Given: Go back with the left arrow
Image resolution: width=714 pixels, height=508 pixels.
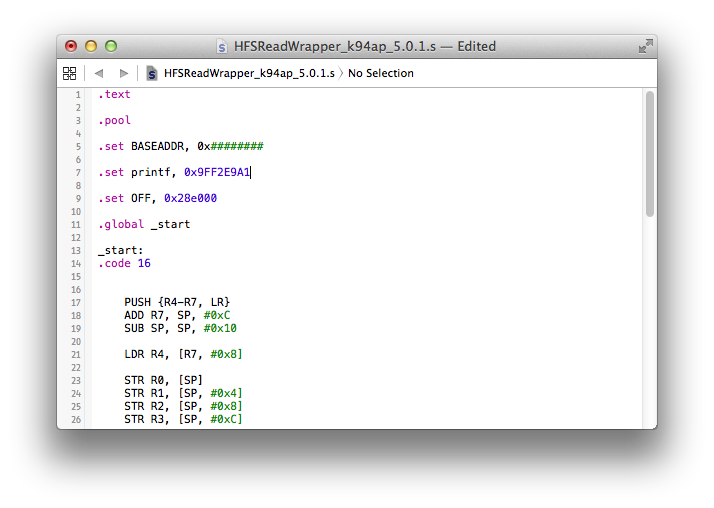Looking at the screenshot, I should (x=99, y=73).
